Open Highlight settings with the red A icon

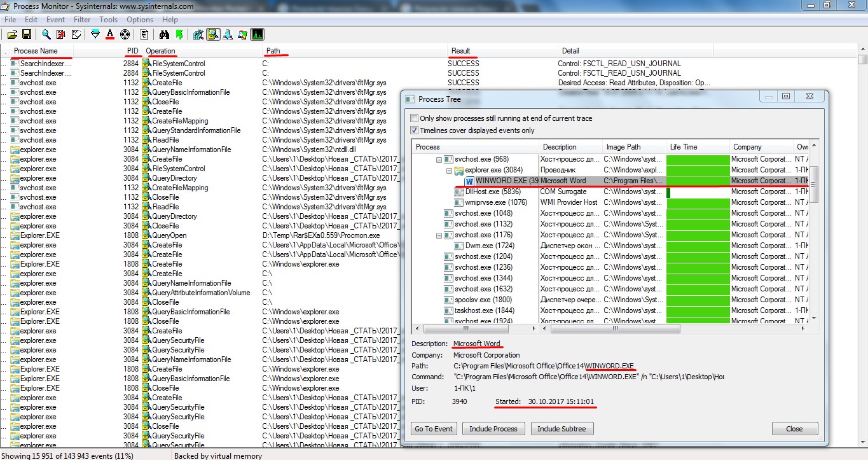click(x=110, y=34)
